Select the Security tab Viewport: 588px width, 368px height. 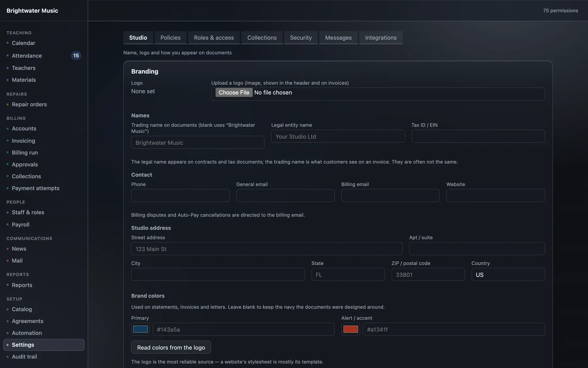[301, 38]
